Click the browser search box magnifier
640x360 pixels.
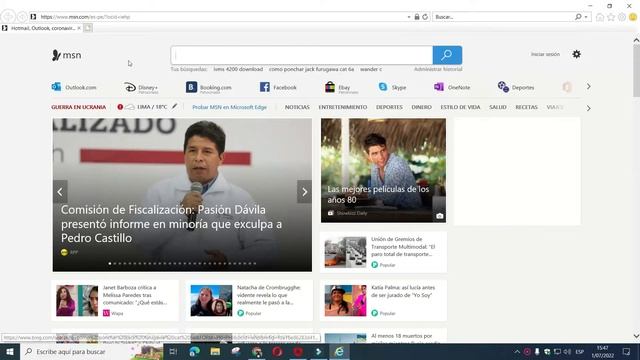click(x=578, y=17)
